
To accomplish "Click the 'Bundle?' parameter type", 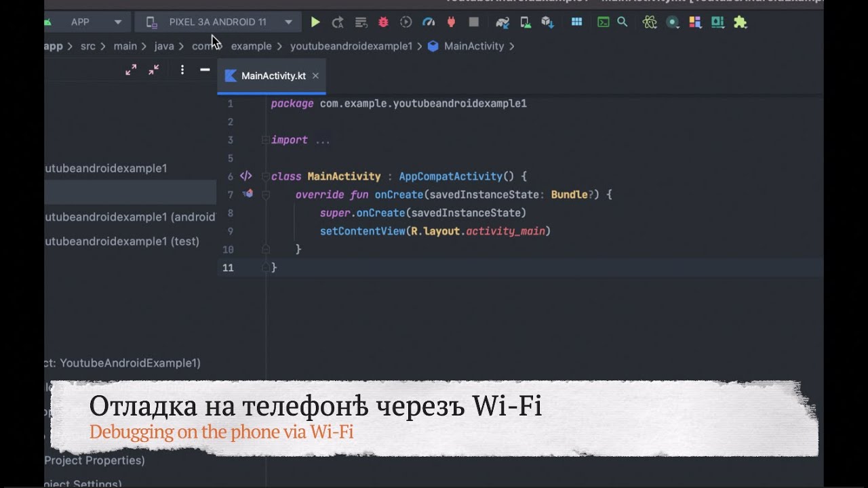I will coord(573,195).
